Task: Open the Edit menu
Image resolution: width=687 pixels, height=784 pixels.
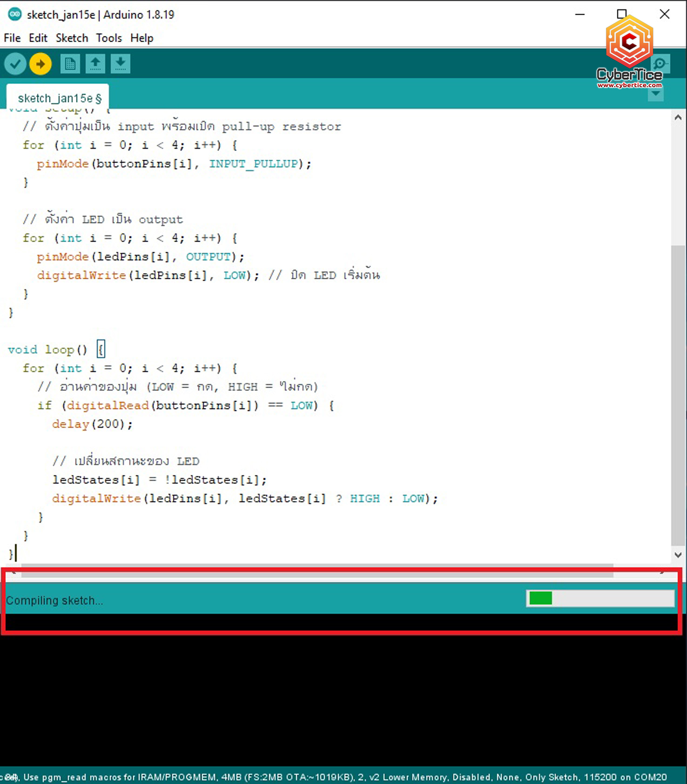Action: click(38, 38)
